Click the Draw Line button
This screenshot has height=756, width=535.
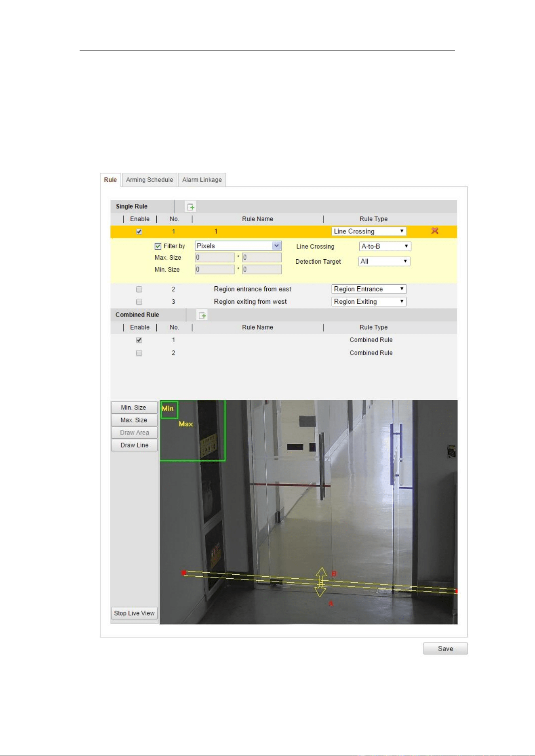tap(134, 445)
